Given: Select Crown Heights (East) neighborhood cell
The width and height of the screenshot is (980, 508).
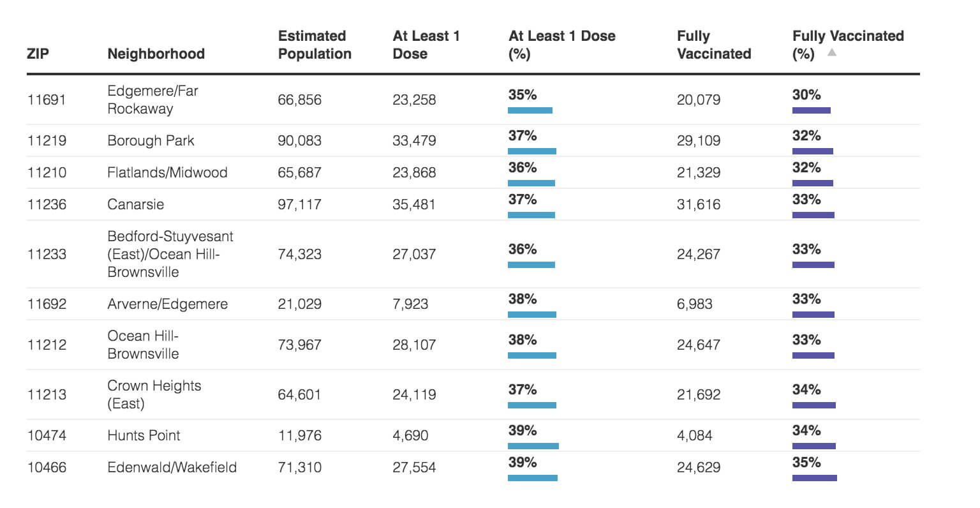Looking at the screenshot, I should tap(154, 394).
